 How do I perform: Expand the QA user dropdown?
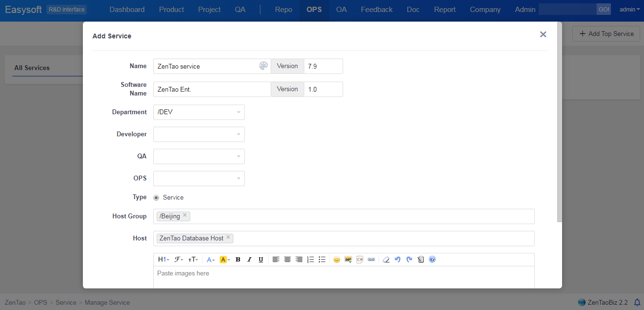click(x=199, y=156)
